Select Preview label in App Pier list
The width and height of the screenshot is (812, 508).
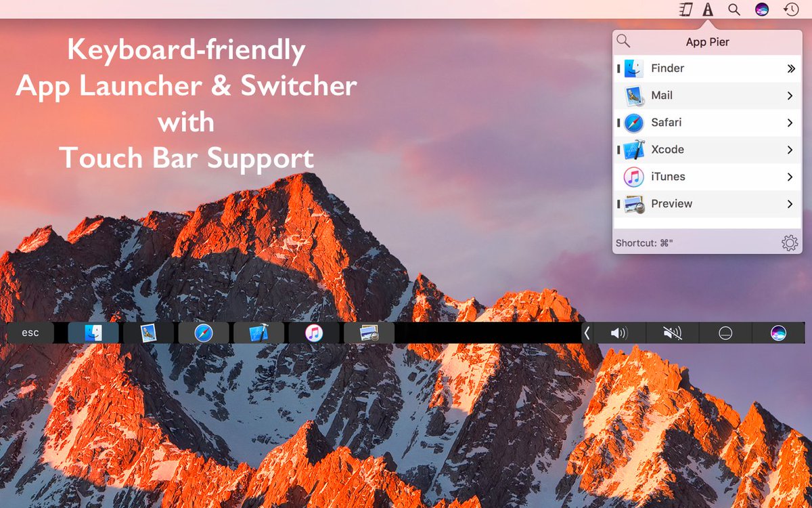(x=671, y=204)
